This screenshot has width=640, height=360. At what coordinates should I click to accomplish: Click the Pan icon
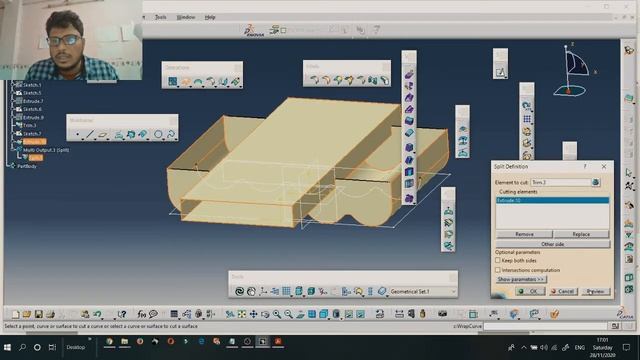point(253,314)
